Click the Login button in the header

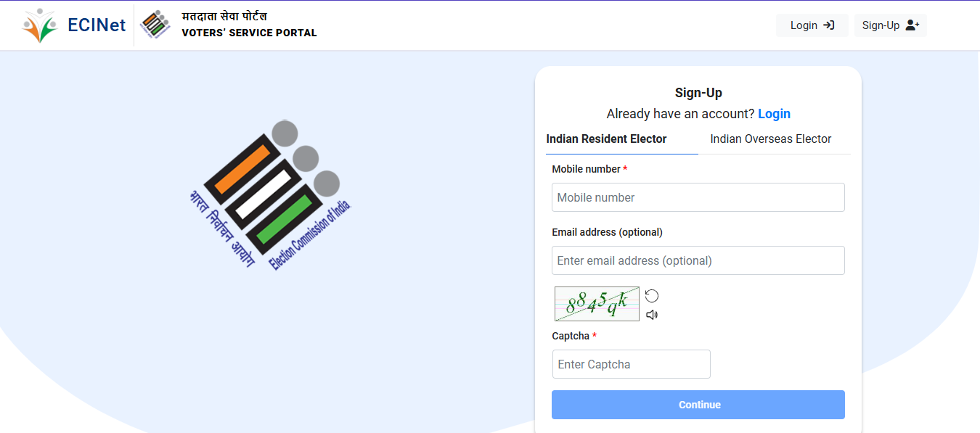point(812,25)
